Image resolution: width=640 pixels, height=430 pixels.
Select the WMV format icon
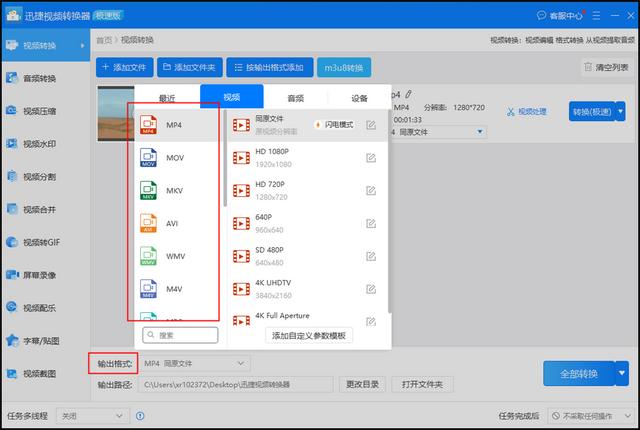pos(148,256)
